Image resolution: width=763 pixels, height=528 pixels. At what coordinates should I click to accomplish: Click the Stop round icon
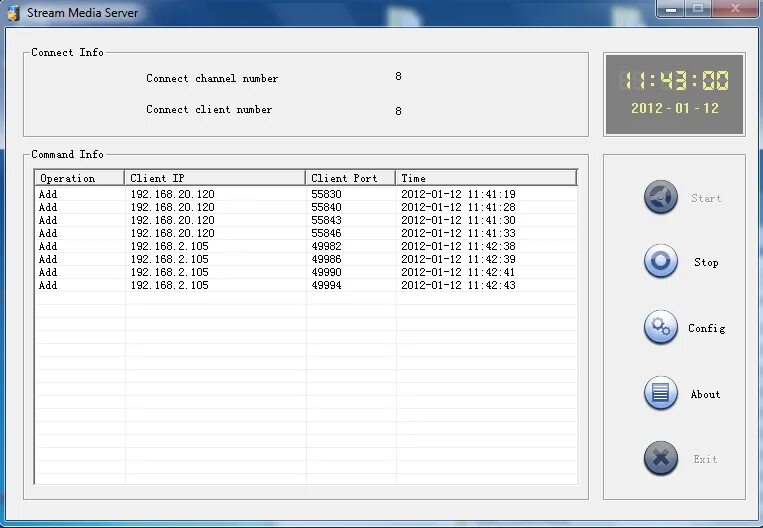coord(660,261)
